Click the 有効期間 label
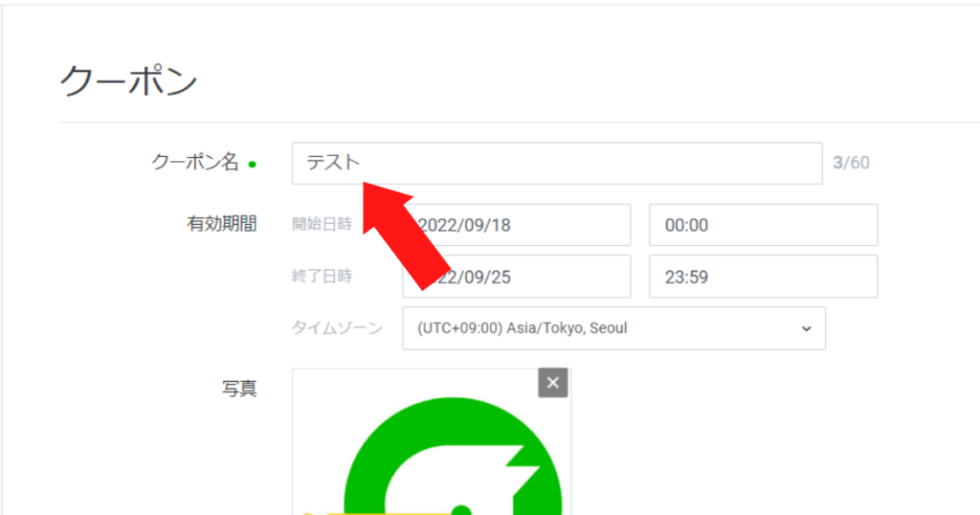 222,224
